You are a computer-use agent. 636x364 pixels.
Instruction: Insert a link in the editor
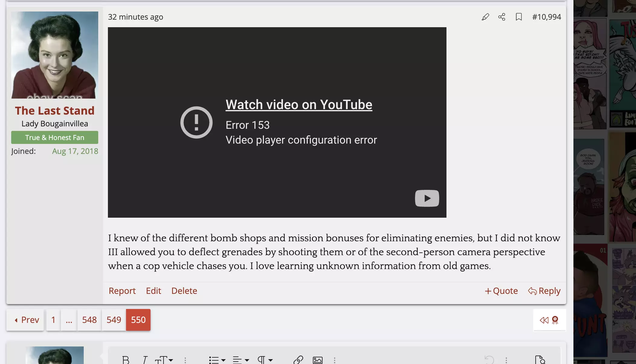[298, 360]
